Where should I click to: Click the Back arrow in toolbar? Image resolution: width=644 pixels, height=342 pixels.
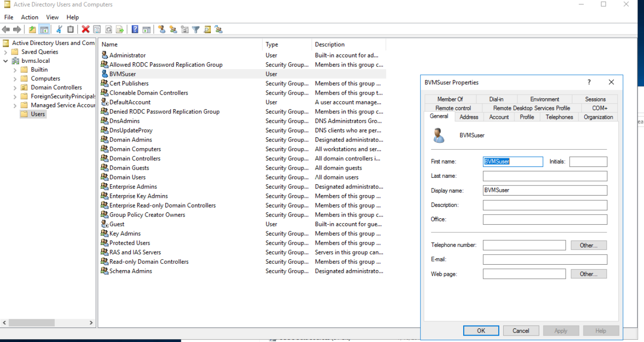click(6, 30)
